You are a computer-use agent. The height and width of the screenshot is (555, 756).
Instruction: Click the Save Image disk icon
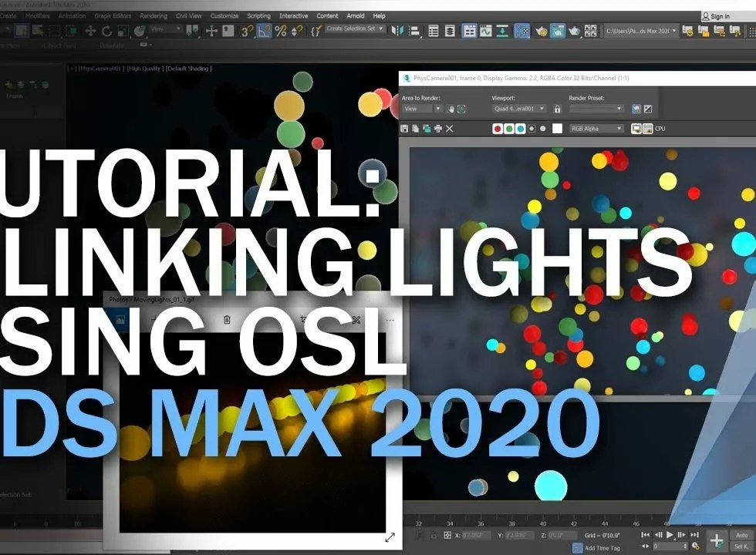(404, 129)
